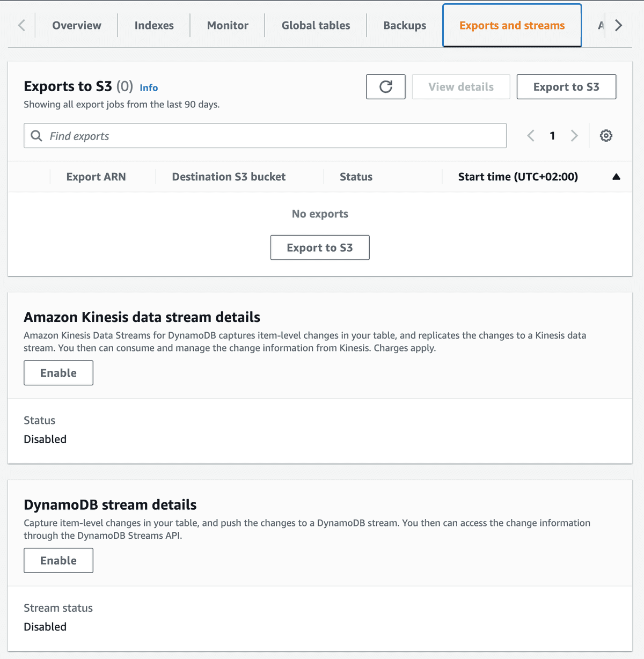This screenshot has height=659, width=644.
Task: Go to next page of exports
Action: point(574,136)
